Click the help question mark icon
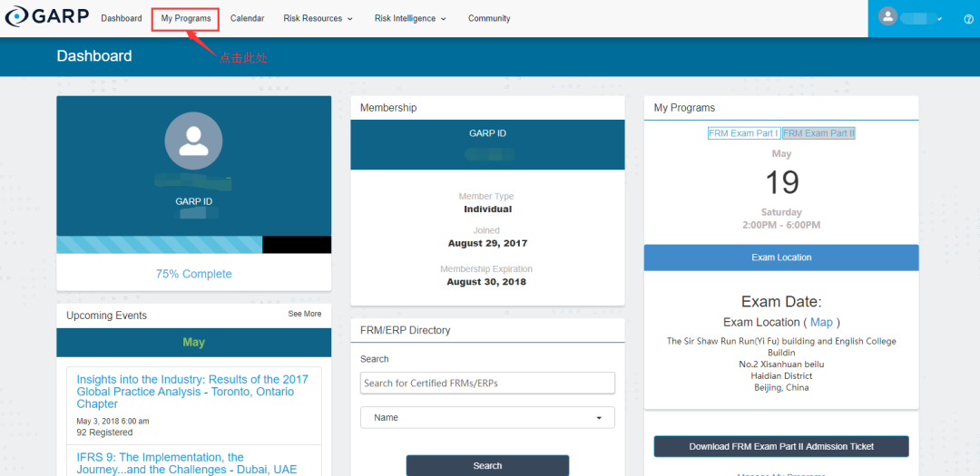This screenshot has height=476, width=980. 968,19
